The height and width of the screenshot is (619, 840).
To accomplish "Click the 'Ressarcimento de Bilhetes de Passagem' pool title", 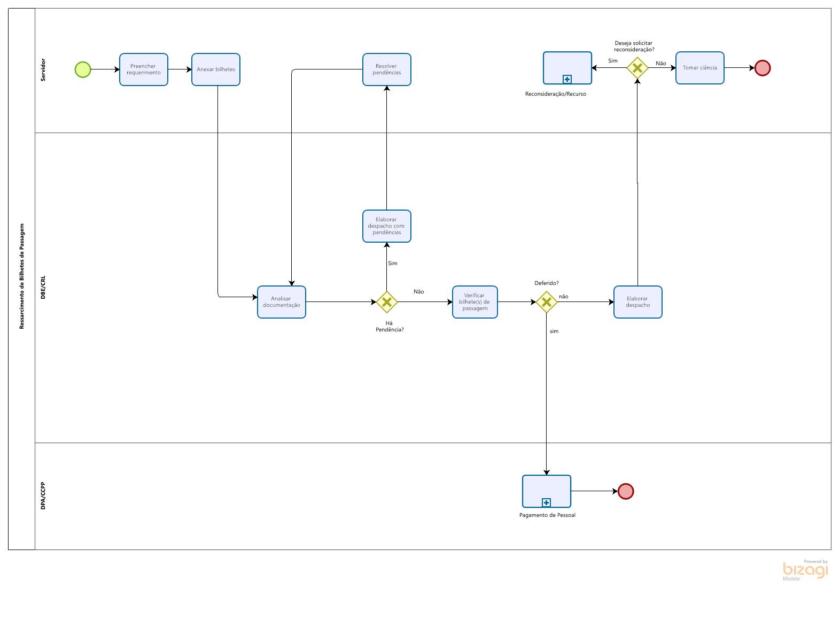I will (22, 276).
